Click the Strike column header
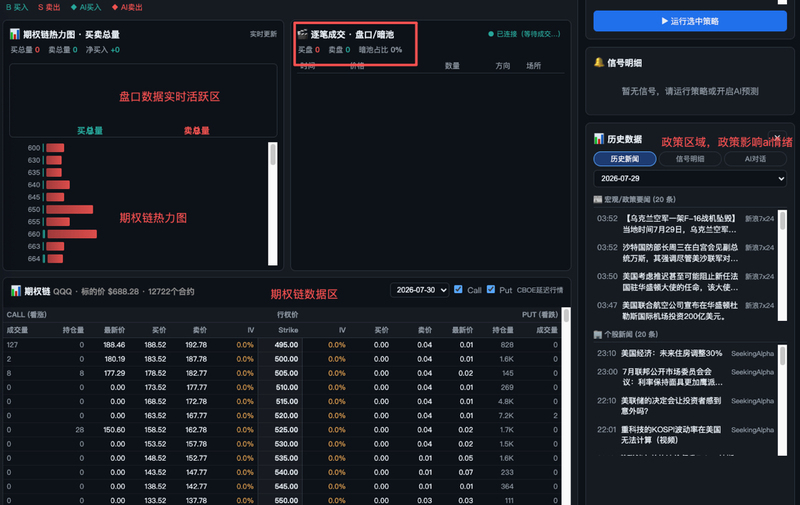The height and width of the screenshot is (505, 800). tap(288, 330)
